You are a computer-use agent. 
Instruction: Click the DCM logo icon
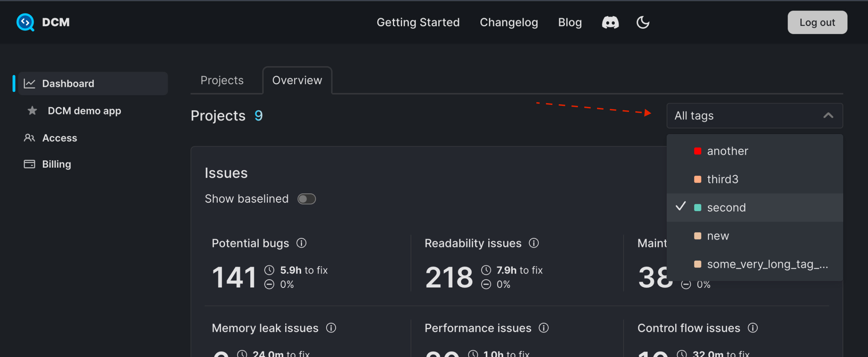click(25, 22)
